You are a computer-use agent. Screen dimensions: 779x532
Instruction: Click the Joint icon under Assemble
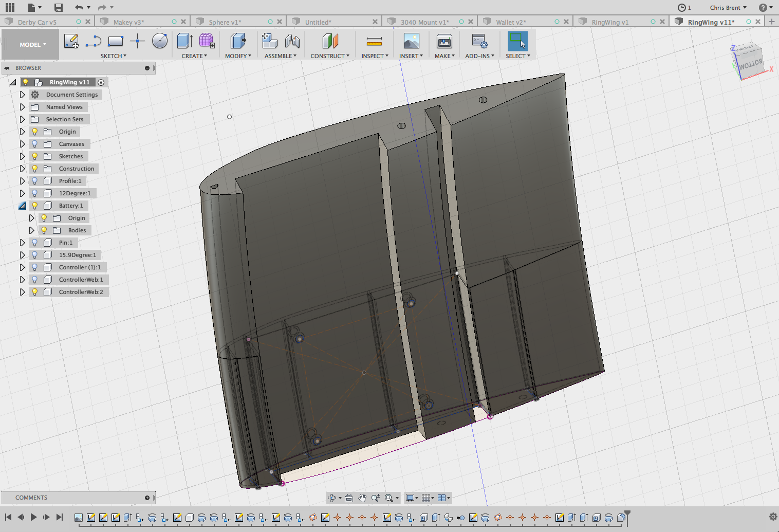(292, 41)
